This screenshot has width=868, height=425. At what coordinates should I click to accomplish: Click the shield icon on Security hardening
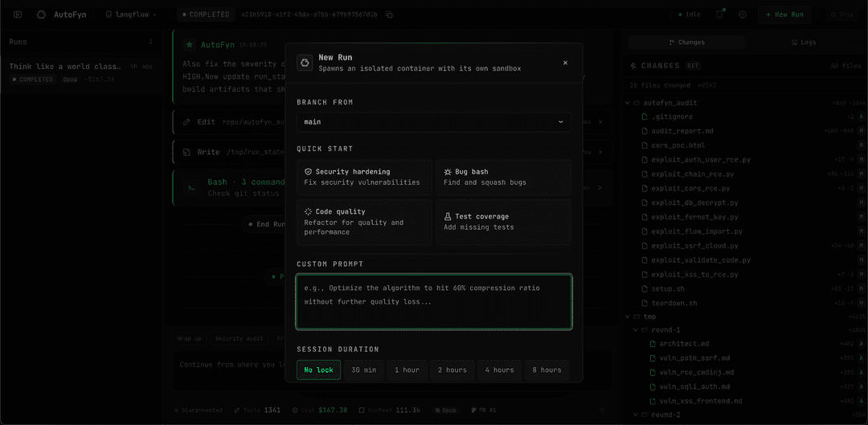tap(309, 172)
